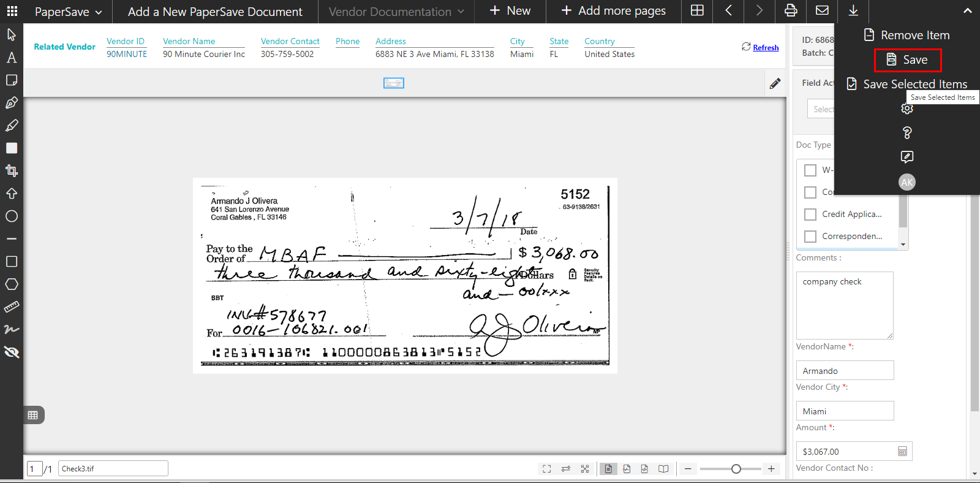Click the Refresh link
This screenshot has height=483, width=980.
click(x=766, y=48)
